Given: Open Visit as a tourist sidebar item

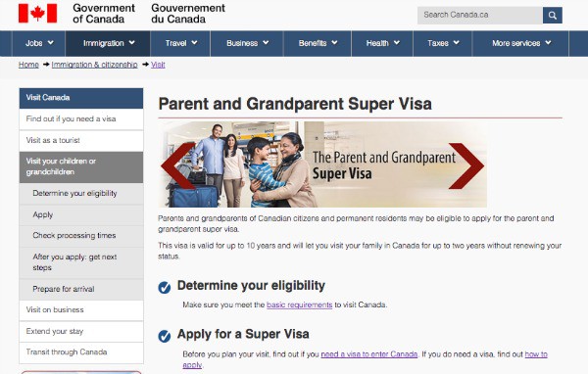Looking at the screenshot, I should (x=81, y=141).
